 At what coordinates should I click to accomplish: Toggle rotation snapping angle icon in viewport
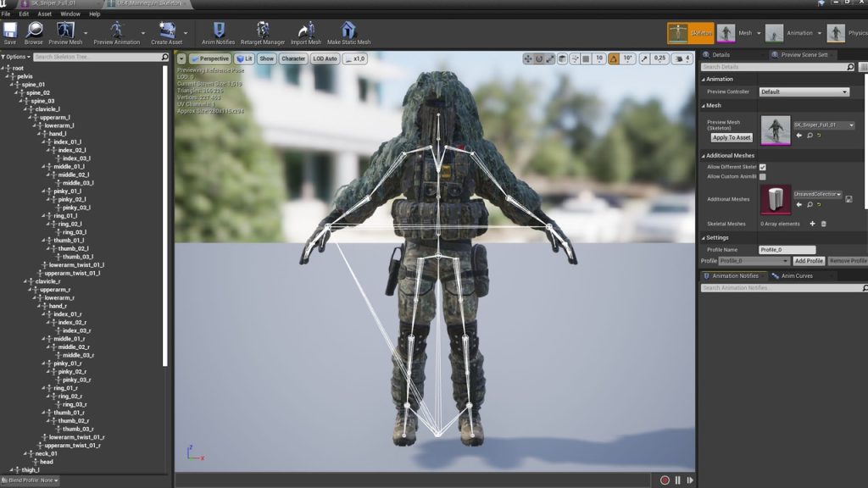(x=613, y=59)
